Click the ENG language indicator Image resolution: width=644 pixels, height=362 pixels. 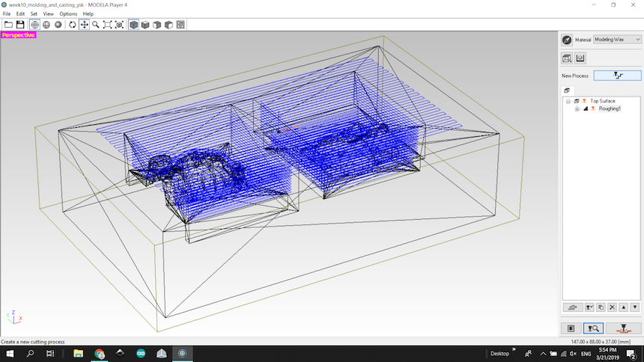pos(586,354)
